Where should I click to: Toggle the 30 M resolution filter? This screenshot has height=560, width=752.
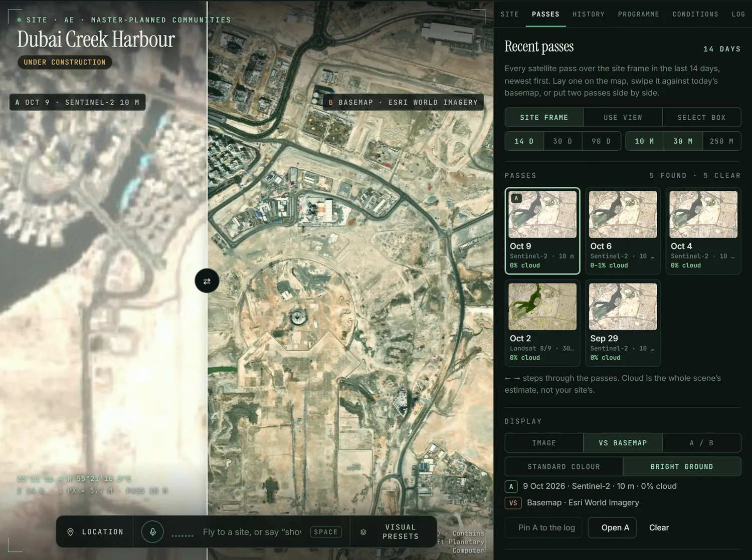(683, 141)
